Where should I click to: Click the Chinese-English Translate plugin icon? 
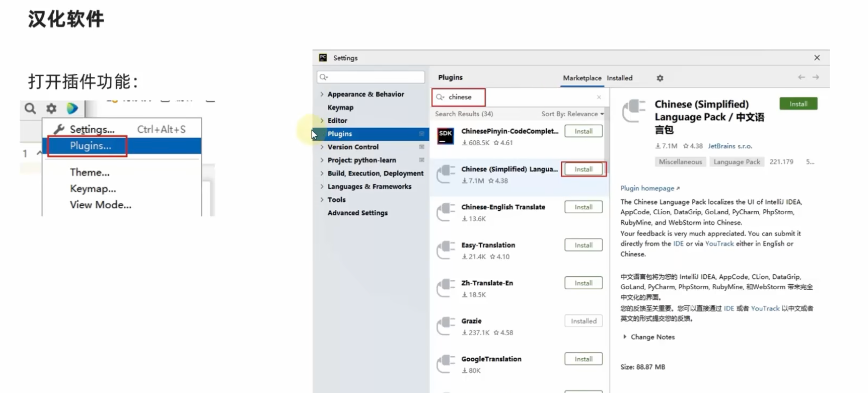point(445,212)
